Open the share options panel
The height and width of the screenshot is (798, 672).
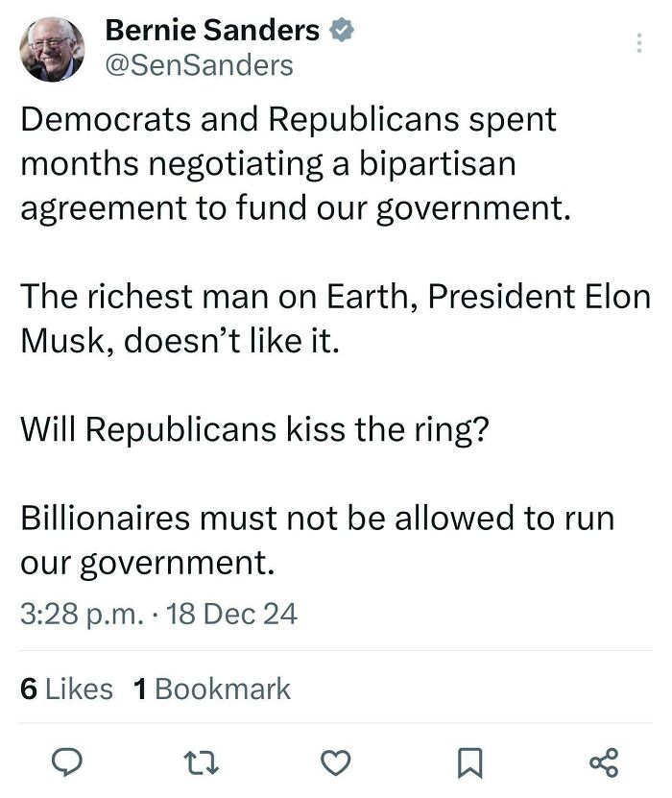pos(602,762)
